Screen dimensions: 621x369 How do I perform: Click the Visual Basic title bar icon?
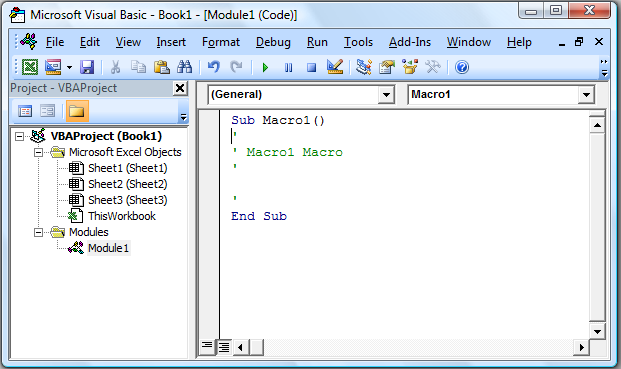tap(17, 15)
